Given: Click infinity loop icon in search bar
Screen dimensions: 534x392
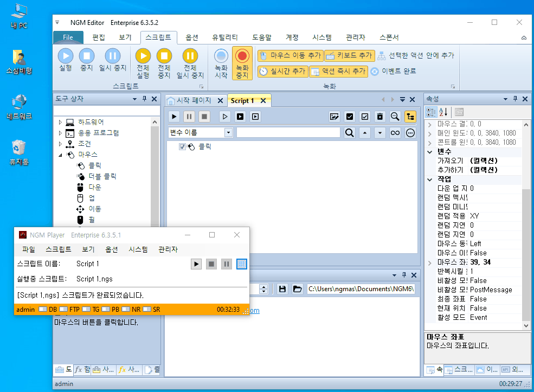Looking at the screenshot, I should [x=395, y=132].
